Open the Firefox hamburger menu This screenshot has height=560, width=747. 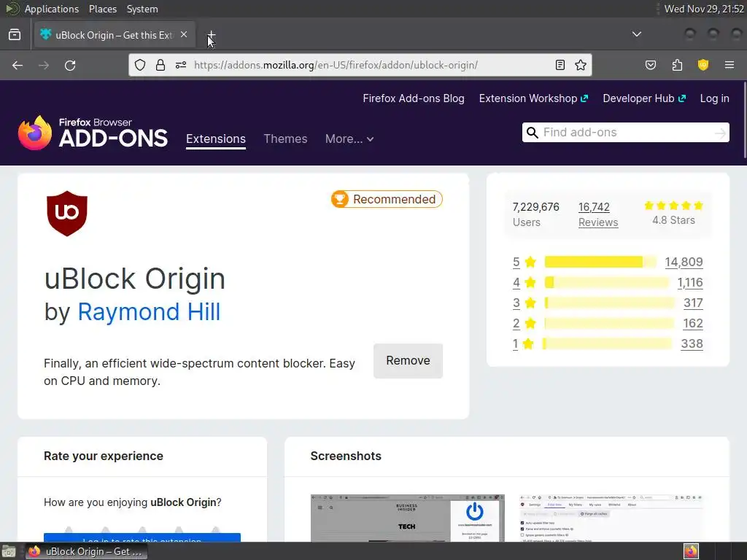[x=729, y=65]
